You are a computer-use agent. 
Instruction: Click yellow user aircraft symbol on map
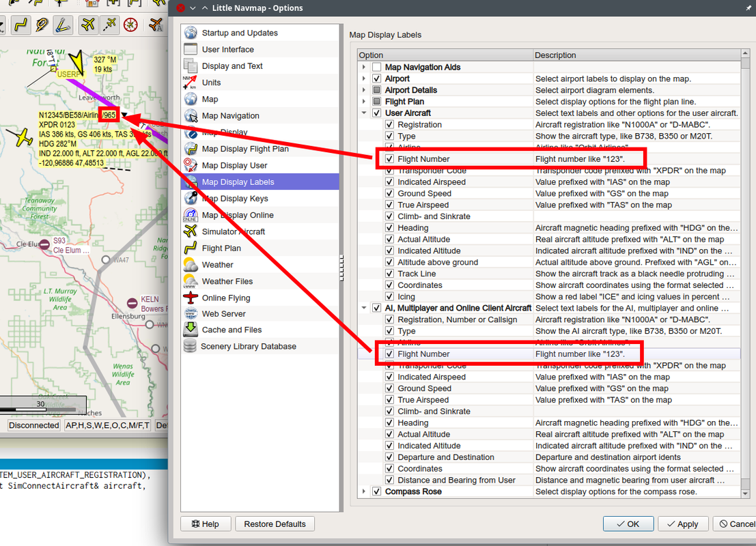[22, 137]
